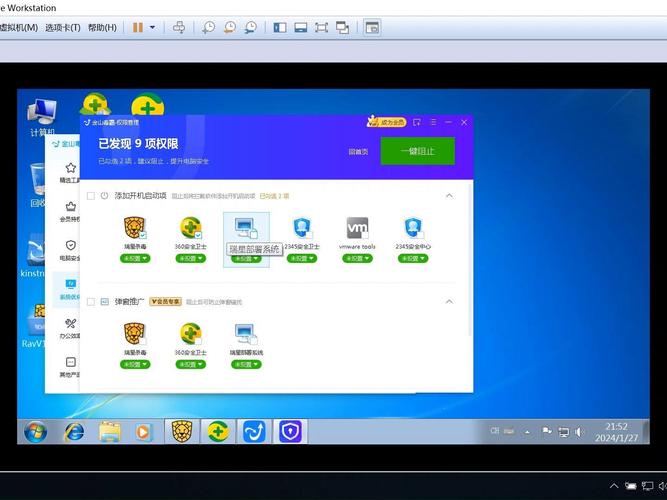This screenshot has width=667, height=500.
Task: Click the green 一键阻止 button
Action: (x=417, y=151)
